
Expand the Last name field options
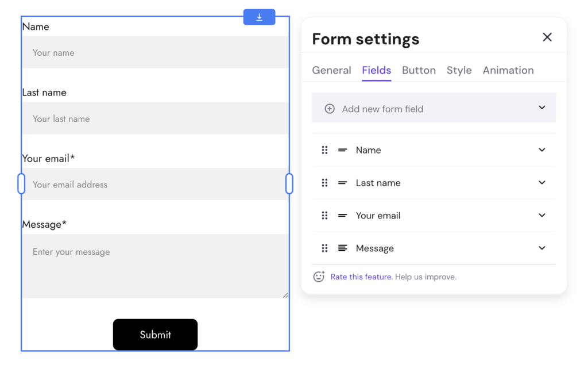(541, 182)
